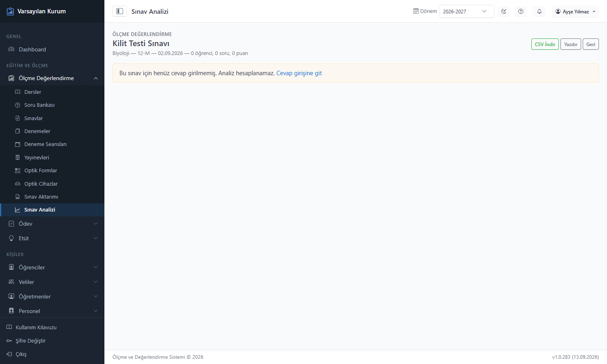Image resolution: width=607 pixels, height=364 pixels.
Task: Click the Çıkış logout icon
Action: tap(9, 354)
